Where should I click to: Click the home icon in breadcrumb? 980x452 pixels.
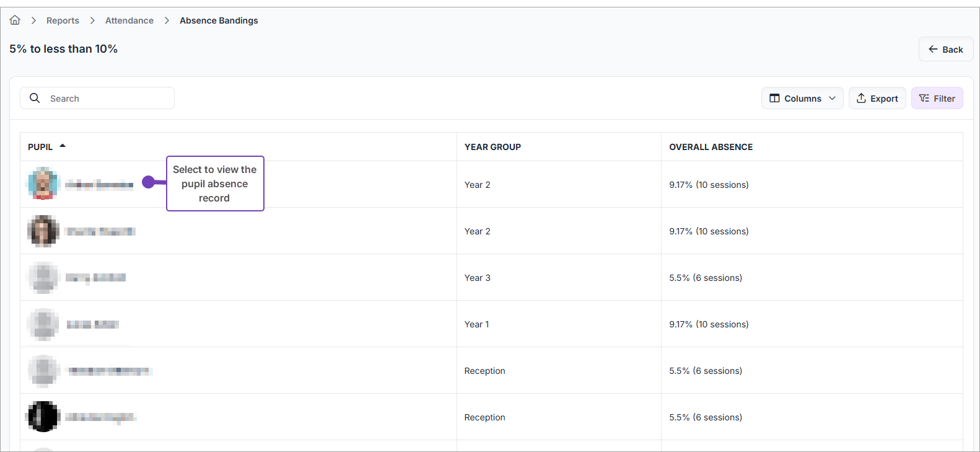click(x=15, y=20)
